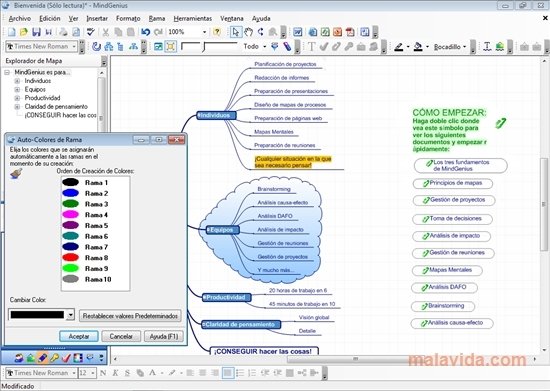Click the Export to PDF icon

350,32
